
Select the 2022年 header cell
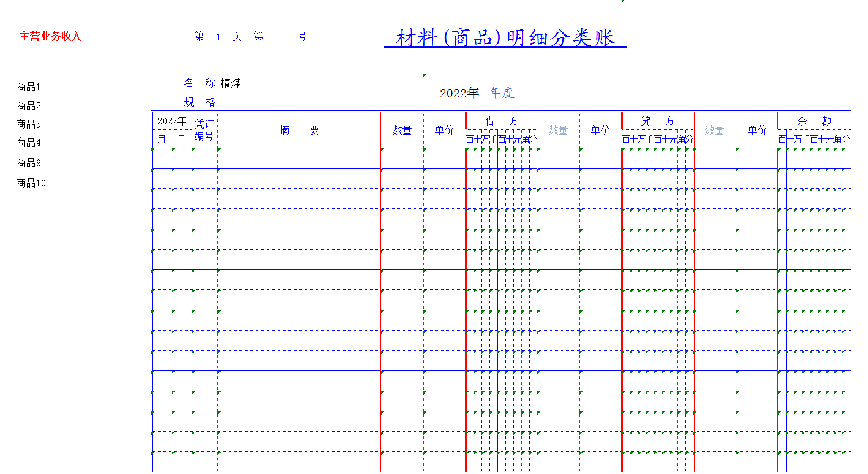(173, 121)
